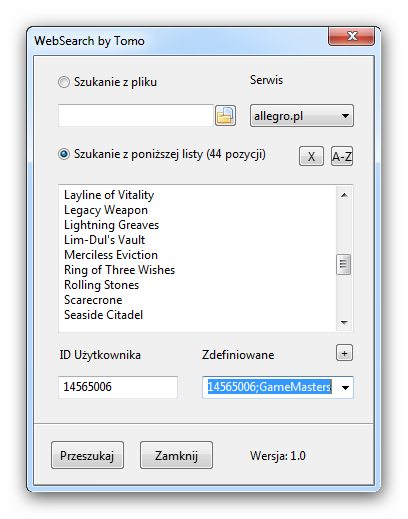Add defined user with plus button
The height and width of the screenshot is (519, 408).
tap(344, 353)
